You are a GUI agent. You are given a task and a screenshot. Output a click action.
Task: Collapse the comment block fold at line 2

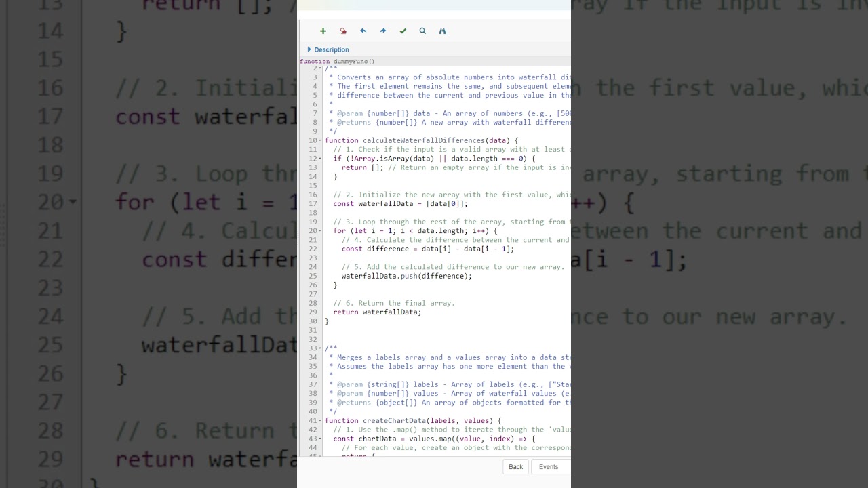[x=320, y=68]
